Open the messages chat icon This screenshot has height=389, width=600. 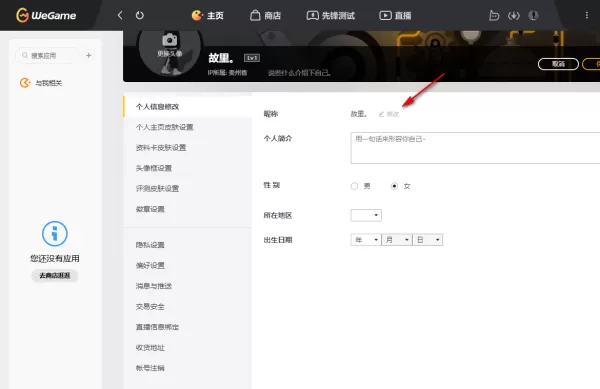click(x=494, y=15)
